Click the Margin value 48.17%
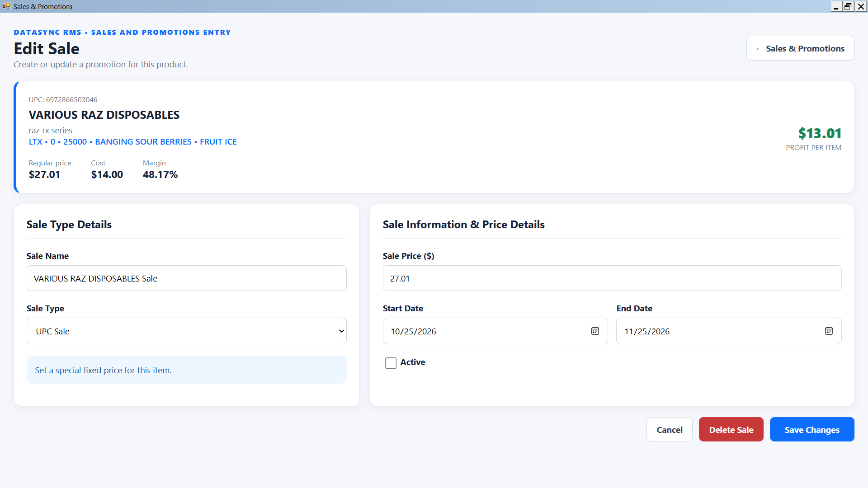868x488 pixels. click(x=160, y=174)
